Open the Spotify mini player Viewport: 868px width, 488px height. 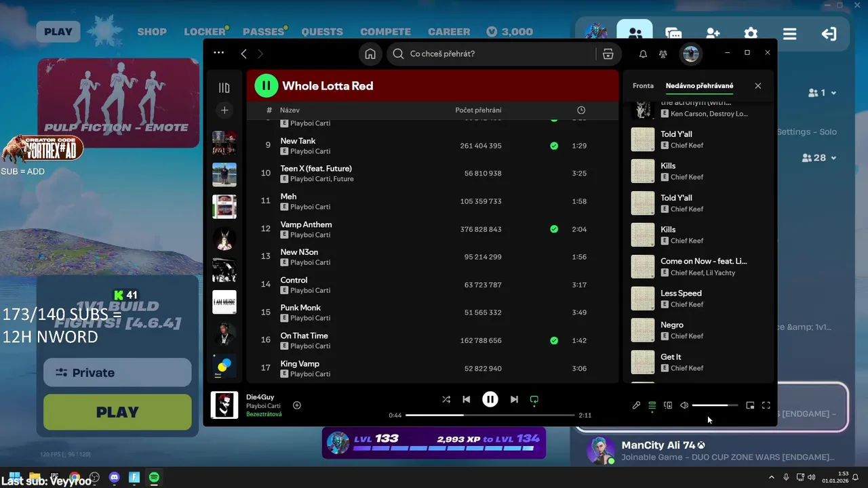point(750,405)
